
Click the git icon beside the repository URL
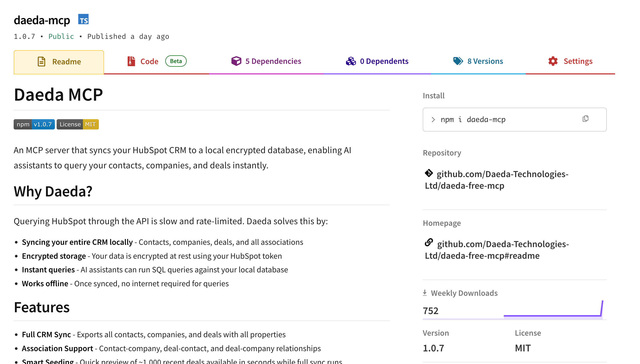click(x=429, y=173)
